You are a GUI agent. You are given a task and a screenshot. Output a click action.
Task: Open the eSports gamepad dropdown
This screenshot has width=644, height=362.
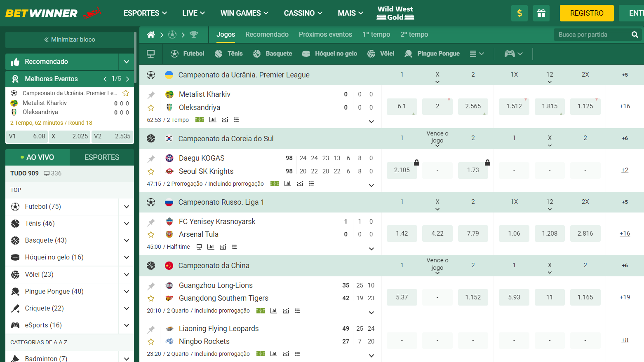pos(514,54)
